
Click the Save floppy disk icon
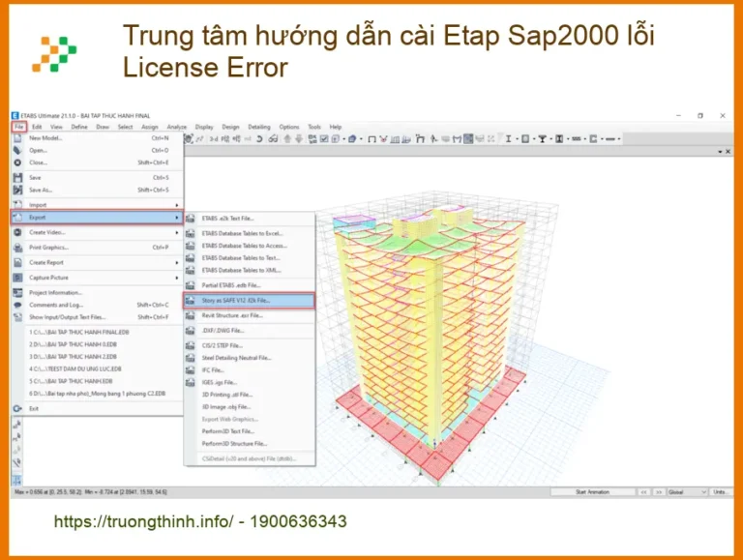[17, 178]
